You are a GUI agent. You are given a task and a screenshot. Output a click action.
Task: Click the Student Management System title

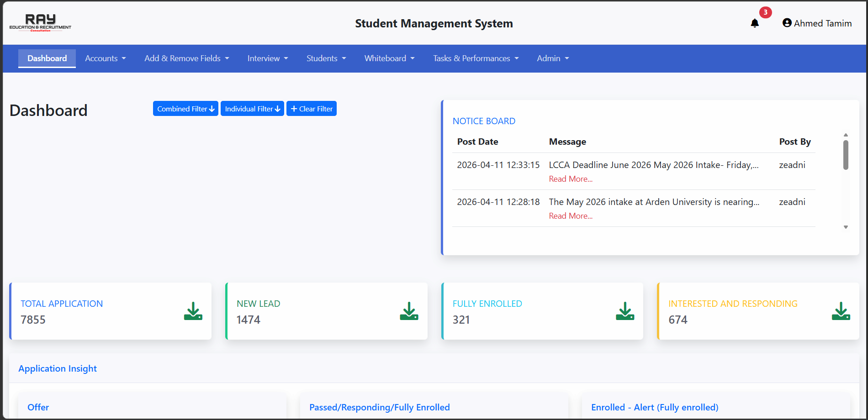coord(434,23)
